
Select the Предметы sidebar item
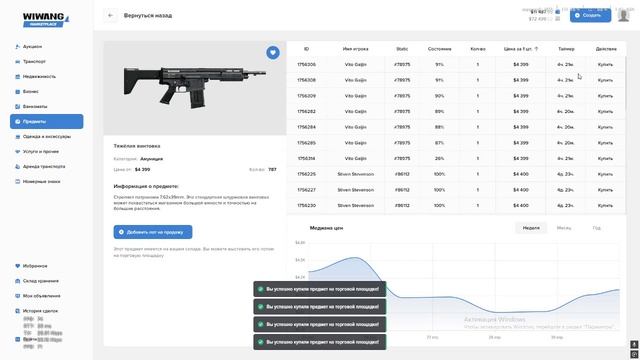click(47, 122)
